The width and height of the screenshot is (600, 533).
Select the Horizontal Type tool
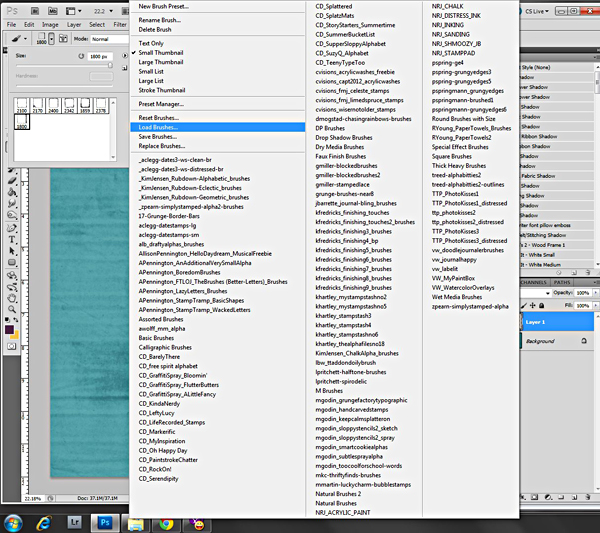click(x=12, y=240)
